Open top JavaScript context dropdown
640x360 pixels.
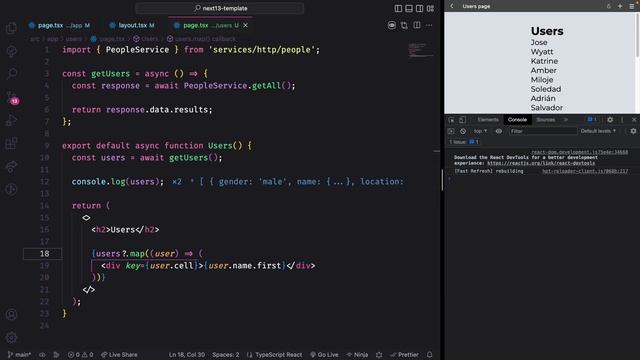click(480, 131)
